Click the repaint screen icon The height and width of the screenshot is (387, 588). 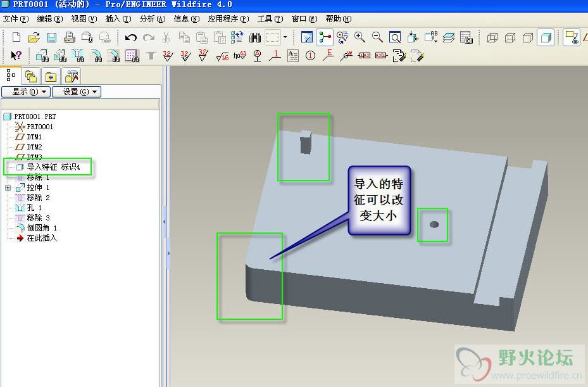click(x=307, y=37)
